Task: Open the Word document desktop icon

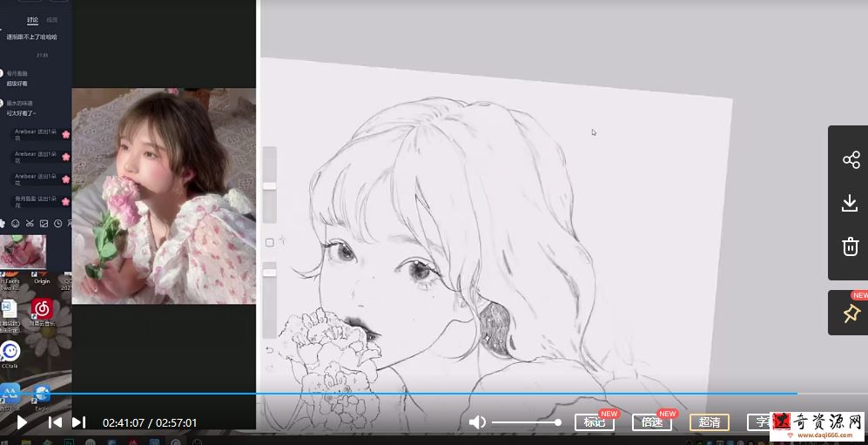Action: 8,315
